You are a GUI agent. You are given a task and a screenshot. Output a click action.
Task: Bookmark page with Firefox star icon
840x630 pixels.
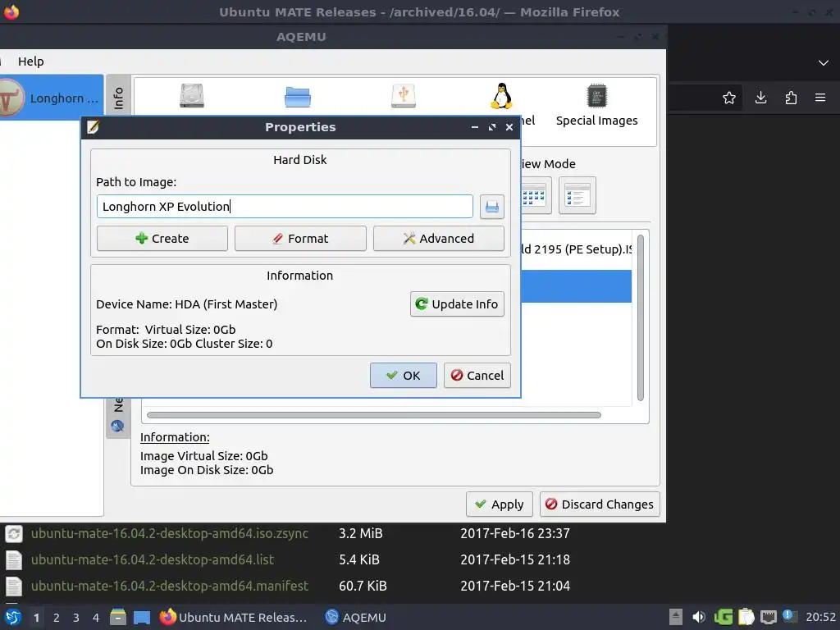pyautogui.click(x=728, y=98)
